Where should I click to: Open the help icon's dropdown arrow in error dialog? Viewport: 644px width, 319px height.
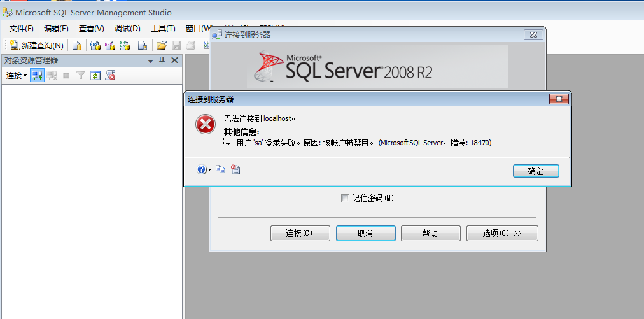[x=210, y=170]
